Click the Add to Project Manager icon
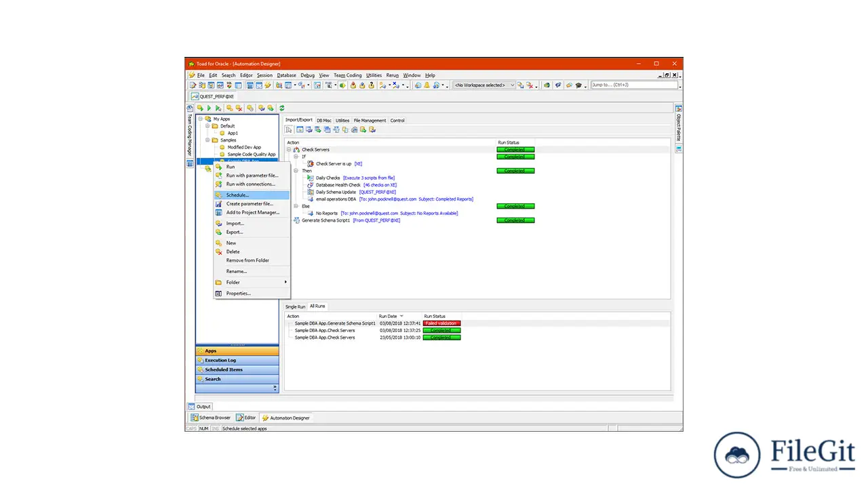The width and height of the screenshot is (868, 488). click(218, 213)
